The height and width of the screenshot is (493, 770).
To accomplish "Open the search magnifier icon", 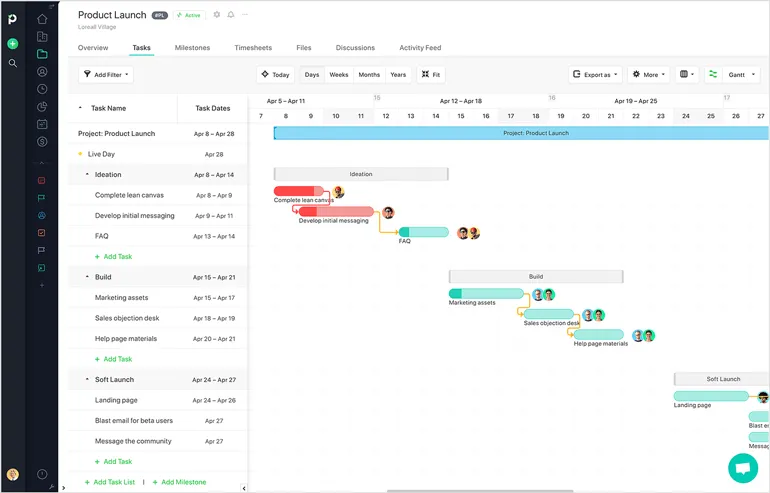I will [13, 63].
